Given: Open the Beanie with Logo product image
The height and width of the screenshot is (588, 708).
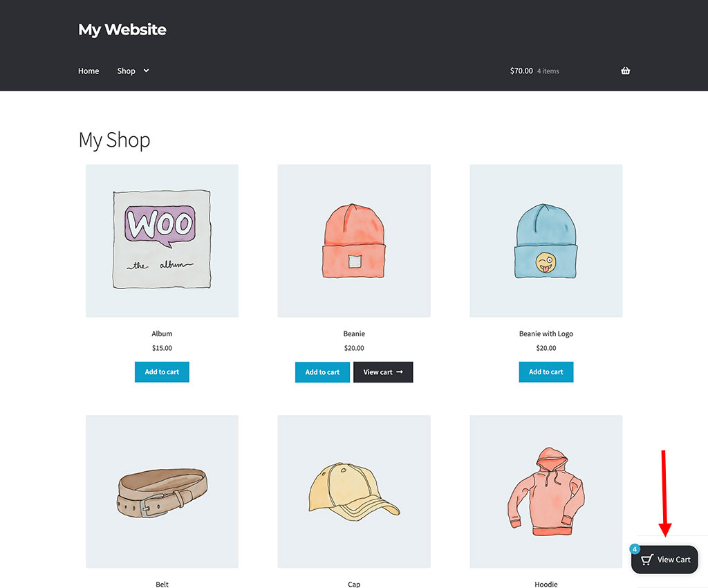Looking at the screenshot, I should [546, 241].
